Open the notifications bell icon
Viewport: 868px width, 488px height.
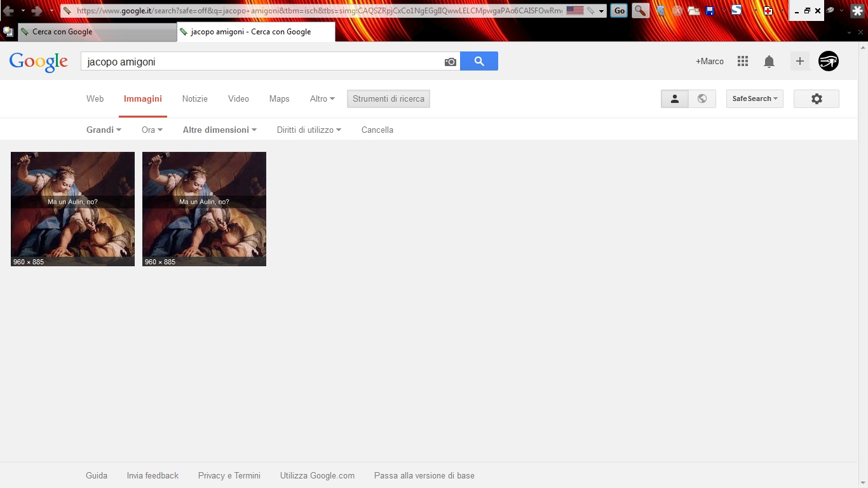click(769, 61)
